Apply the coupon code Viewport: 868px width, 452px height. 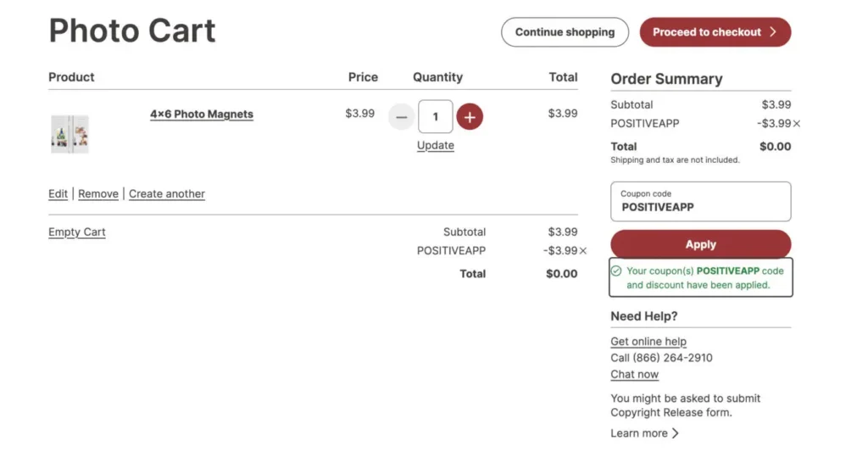click(701, 244)
